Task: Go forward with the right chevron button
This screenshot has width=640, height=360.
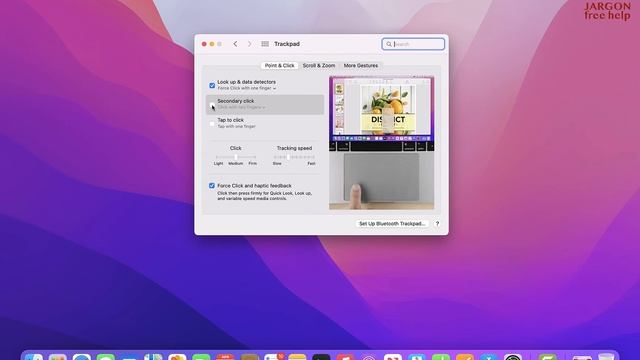Action: [249, 44]
